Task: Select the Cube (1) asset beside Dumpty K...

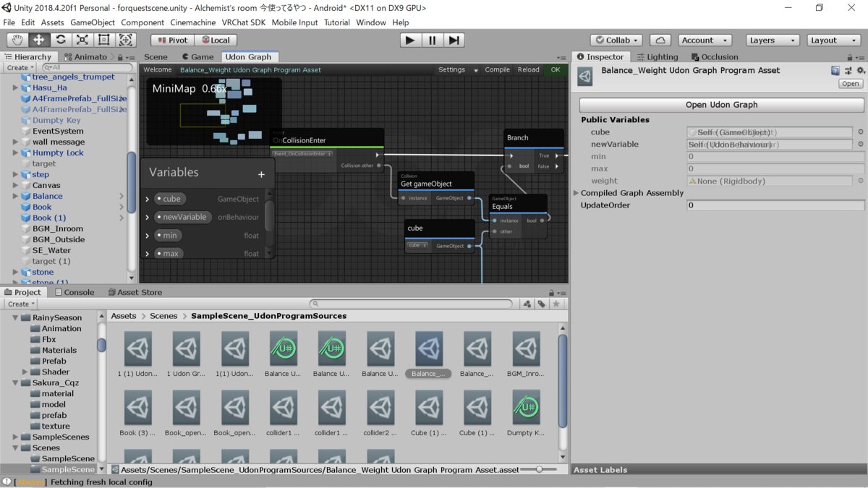Action: (477, 414)
